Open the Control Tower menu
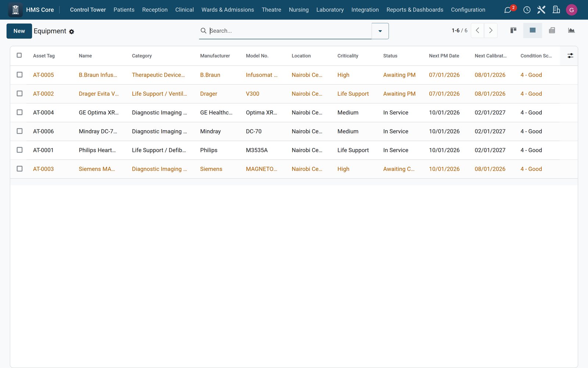Viewport: 588px width, 368px height. tap(88, 10)
